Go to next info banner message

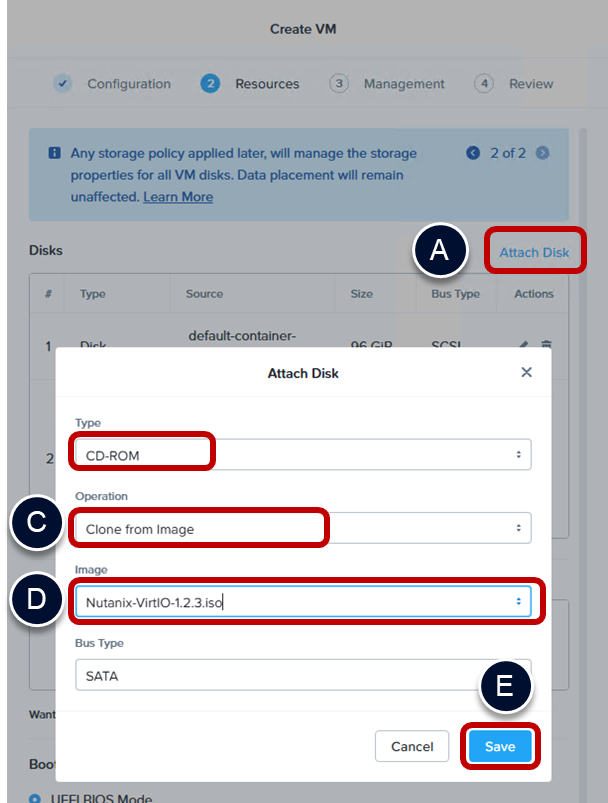point(542,153)
